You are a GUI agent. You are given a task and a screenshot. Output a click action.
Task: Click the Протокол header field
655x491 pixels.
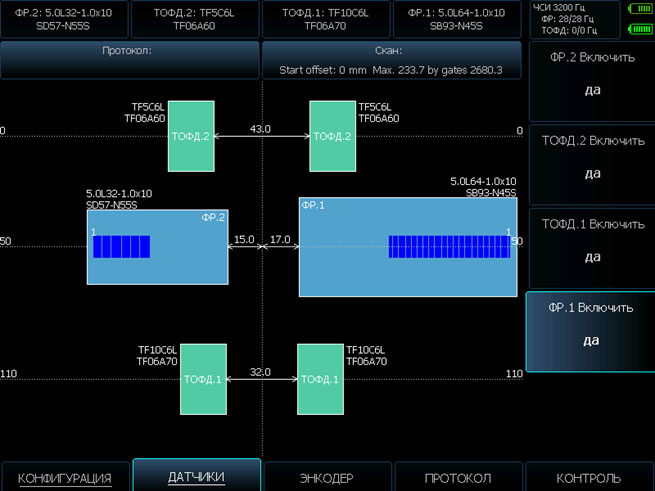pos(129,60)
